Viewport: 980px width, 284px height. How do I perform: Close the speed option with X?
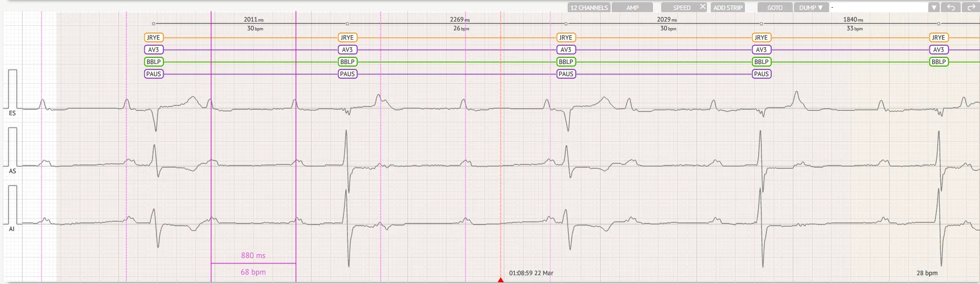703,7
